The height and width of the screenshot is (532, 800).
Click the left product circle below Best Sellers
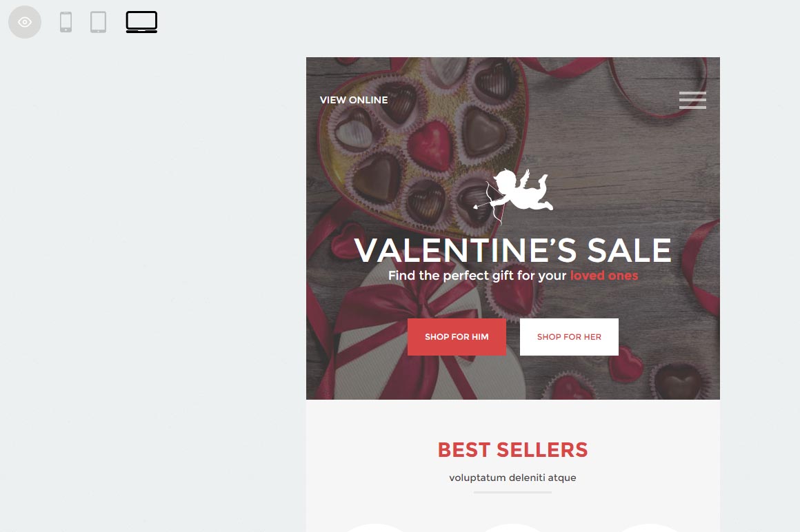click(x=375, y=528)
